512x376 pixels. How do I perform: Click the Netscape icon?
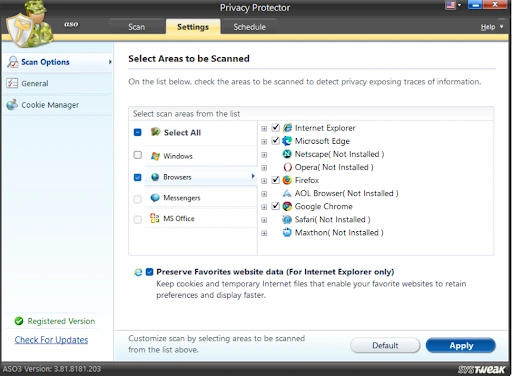coord(287,154)
